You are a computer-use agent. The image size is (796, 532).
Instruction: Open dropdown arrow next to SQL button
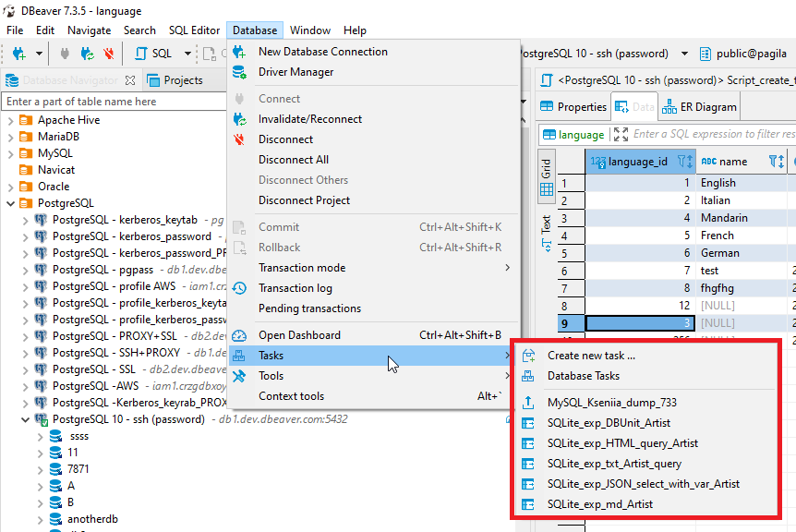point(187,54)
